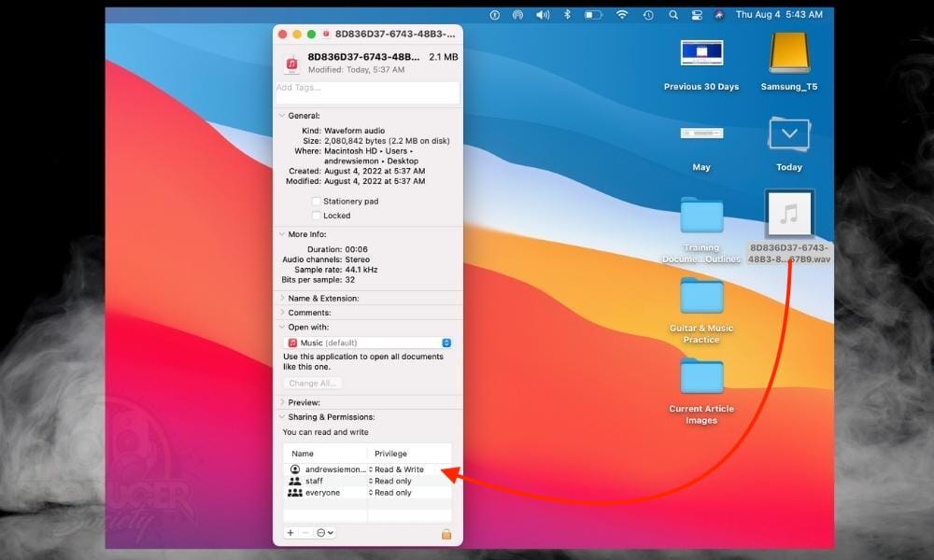The width and height of the screenshot is (934, 560).
Task: Click the Add Tags field
Action: coord(367,92)
